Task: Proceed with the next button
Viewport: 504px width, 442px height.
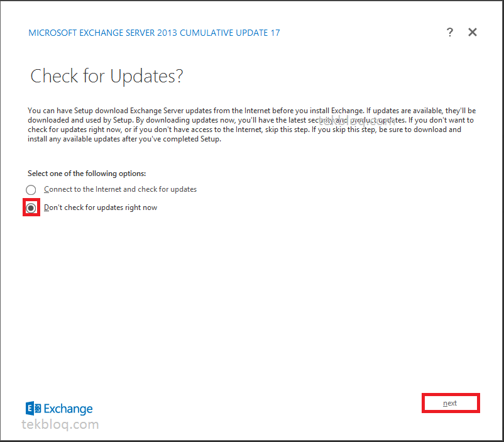Action: click(x=451, y=403)
